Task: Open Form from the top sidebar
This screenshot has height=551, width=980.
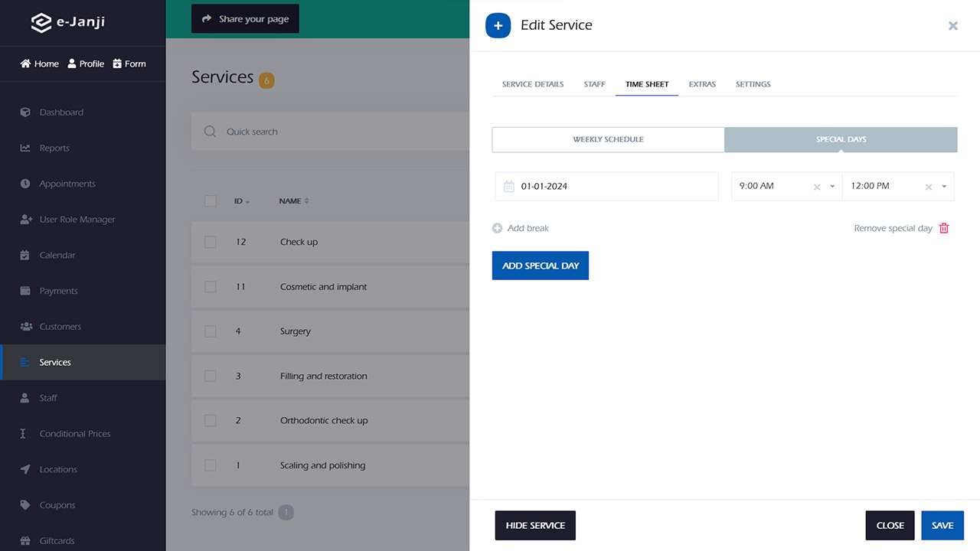Action: point(129,64)
